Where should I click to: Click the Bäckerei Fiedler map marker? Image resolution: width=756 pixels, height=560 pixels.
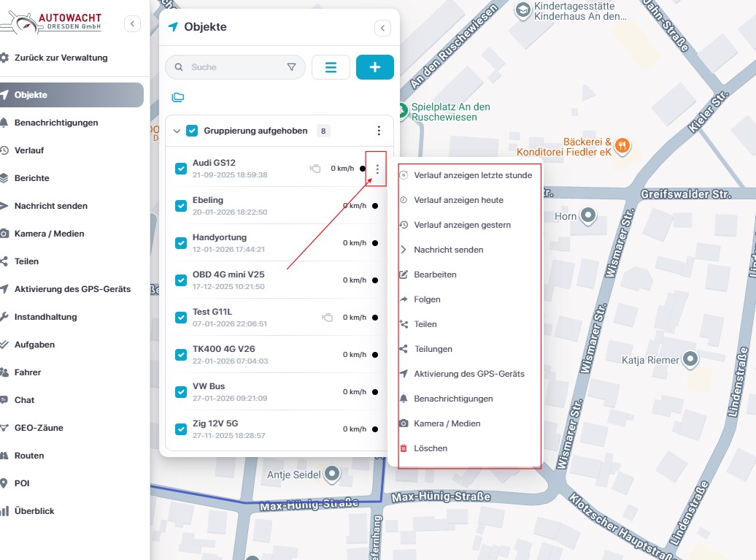622,145
